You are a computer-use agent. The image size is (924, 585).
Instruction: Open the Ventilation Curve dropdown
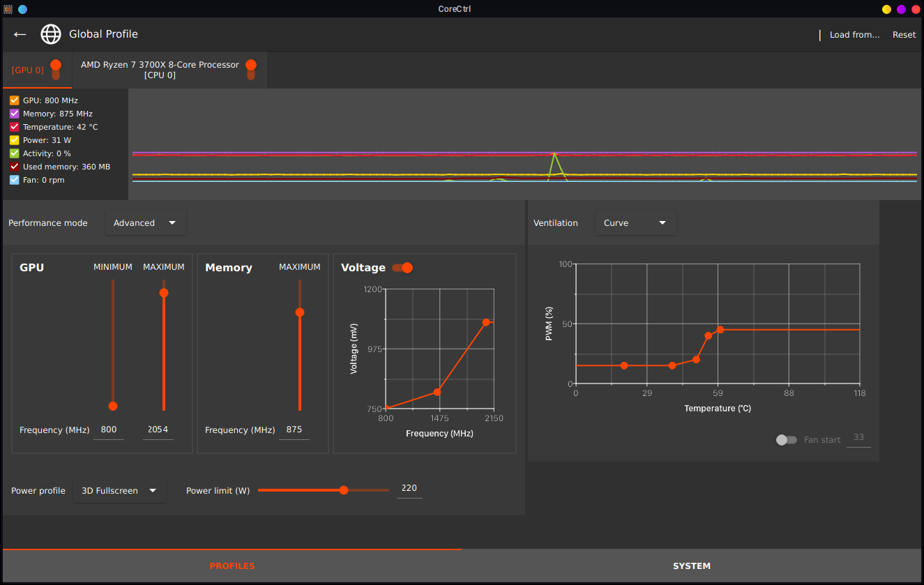point(635,222)
